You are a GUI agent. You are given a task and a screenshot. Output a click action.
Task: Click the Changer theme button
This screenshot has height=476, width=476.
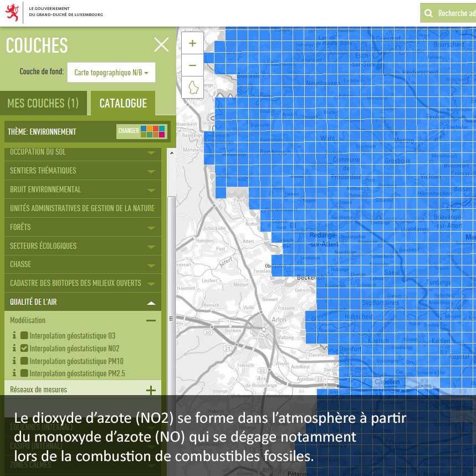click(141, 131)
